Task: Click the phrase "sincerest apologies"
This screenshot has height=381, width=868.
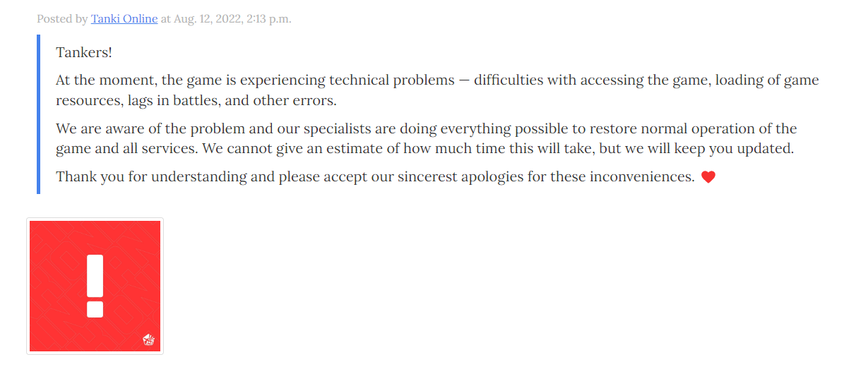Action: (x=442, y=177)
